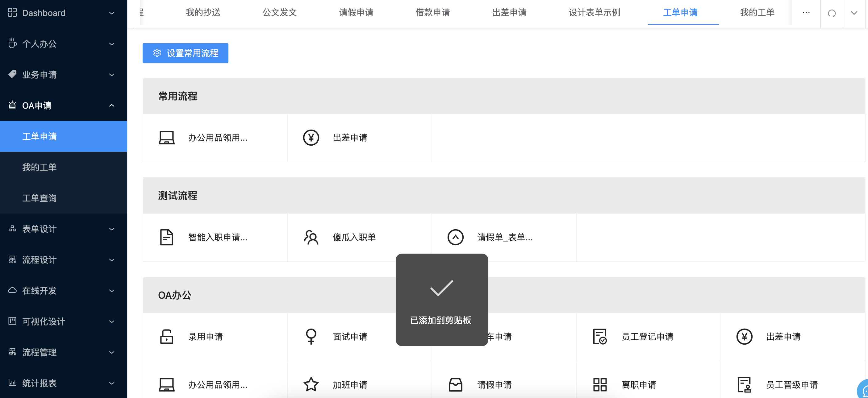Click the laptop icon in 常用流程 办公用品领用
The image size is (868, 398).
point(166,138)
